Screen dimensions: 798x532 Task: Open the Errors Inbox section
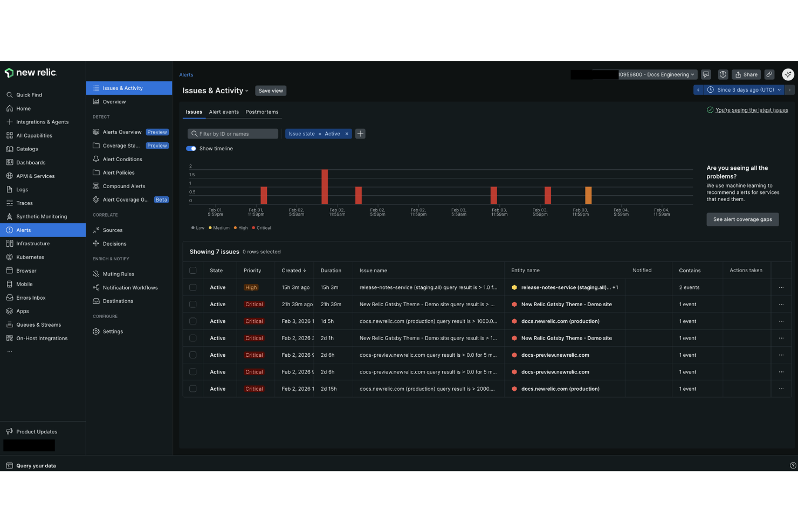pyautogui.click(x=30, y=298)
